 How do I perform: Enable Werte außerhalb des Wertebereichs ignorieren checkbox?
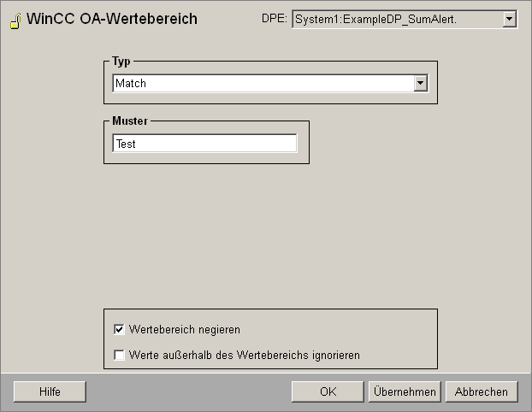pos(119,355)
